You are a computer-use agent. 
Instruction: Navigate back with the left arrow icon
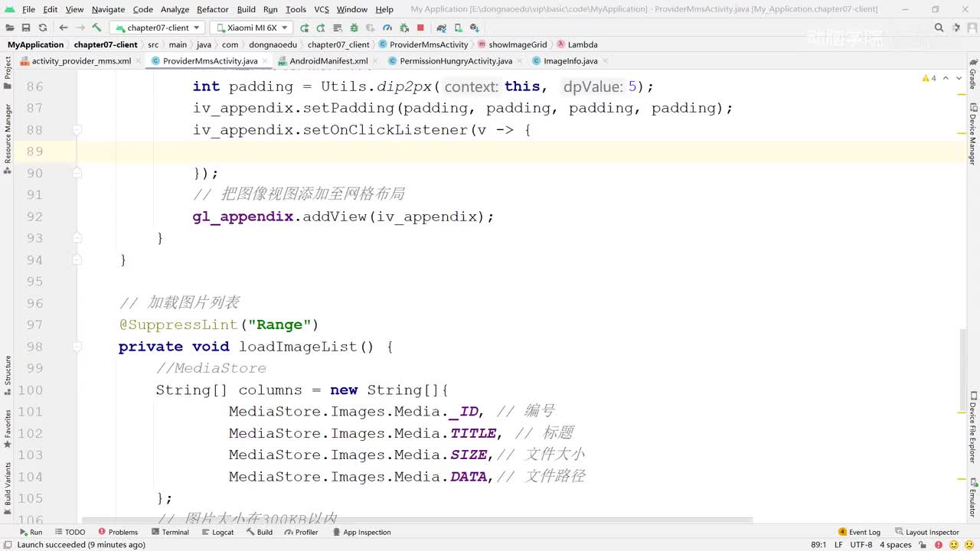tap(64, 28)
